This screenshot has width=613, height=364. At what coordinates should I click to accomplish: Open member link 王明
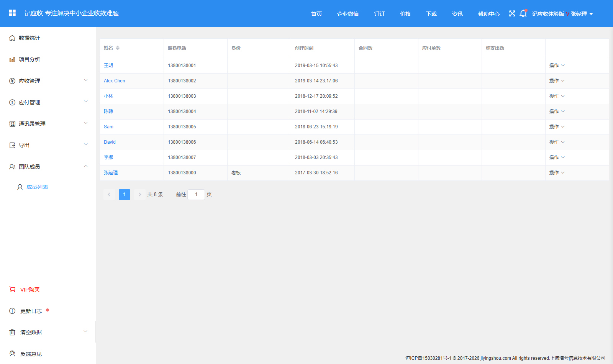pyautogui.click(x=108, y=66)
